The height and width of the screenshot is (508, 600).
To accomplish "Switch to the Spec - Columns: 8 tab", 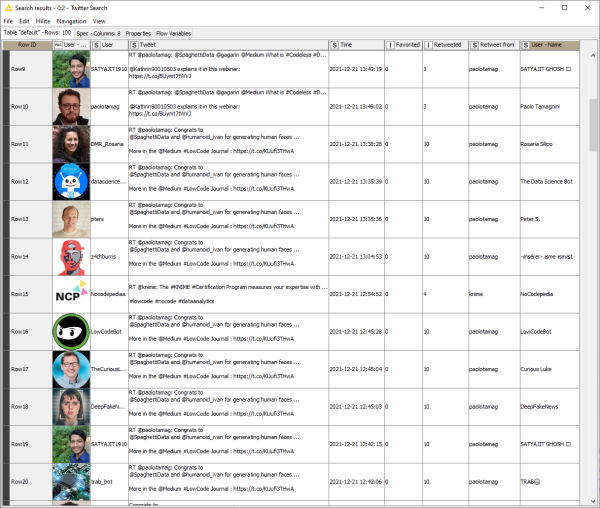I will 98,33.
